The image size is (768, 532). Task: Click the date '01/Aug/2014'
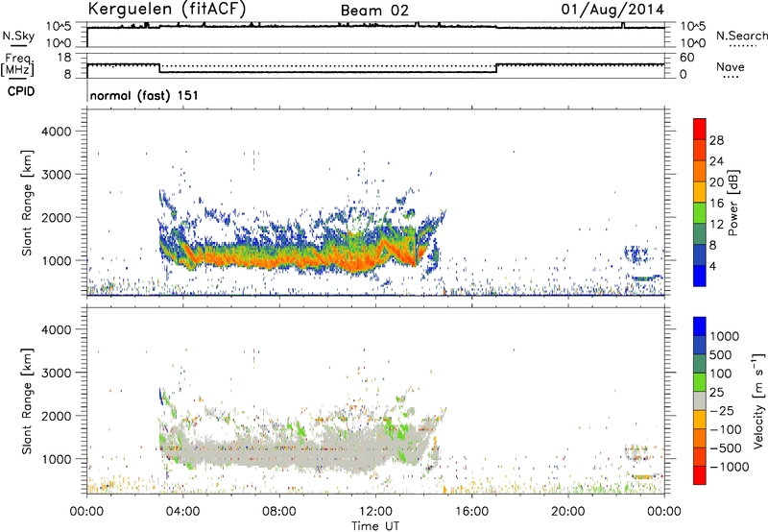point(612,10)
